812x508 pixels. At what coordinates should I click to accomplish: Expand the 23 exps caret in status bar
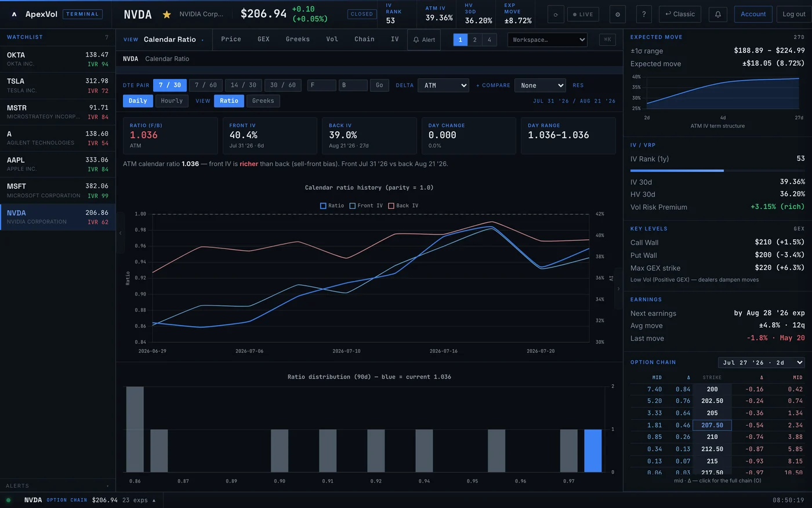[x=154, y=500]
